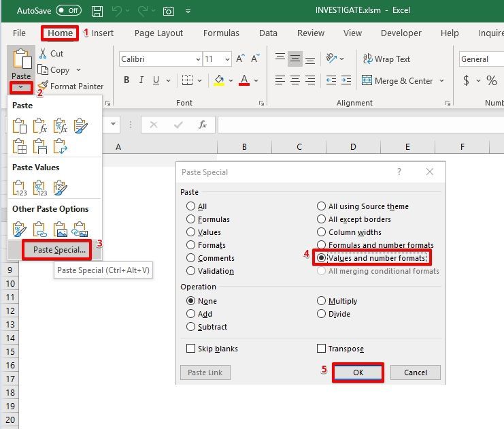Viewport: 504px width, 429px height.
Task: Click the Cut scissors command
Action: tap(51, 53)
